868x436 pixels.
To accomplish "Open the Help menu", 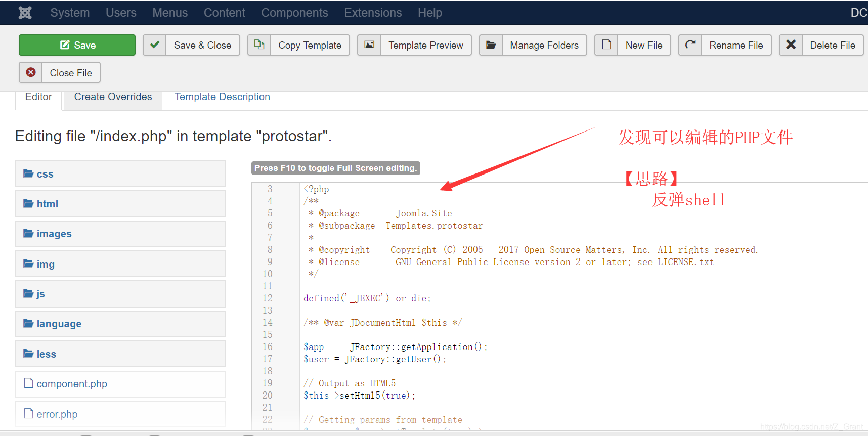I will [x=430, y=13].
